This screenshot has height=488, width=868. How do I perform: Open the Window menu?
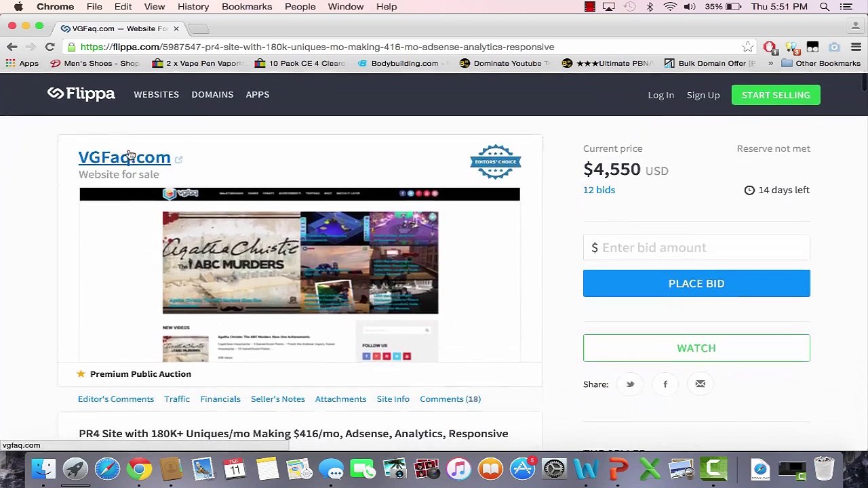346,7
